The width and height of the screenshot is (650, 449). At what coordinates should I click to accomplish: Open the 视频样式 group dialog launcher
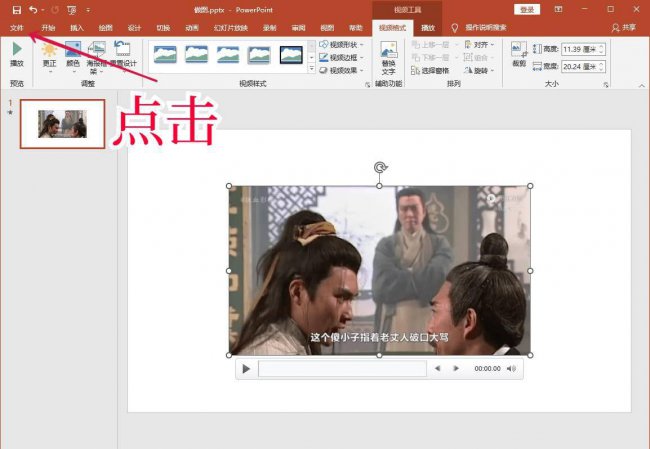[367, 85]
